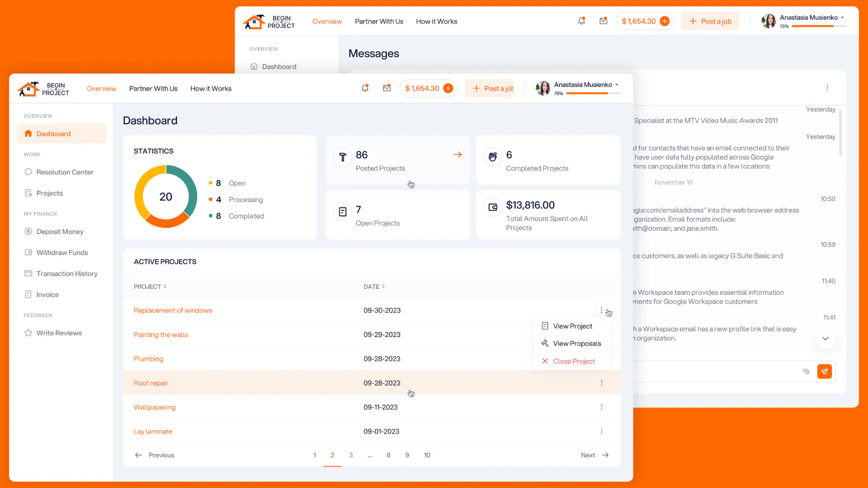Screen dimensions: 868x488
Task: Sort table by PROJECT column
Action: coord(150,286)
